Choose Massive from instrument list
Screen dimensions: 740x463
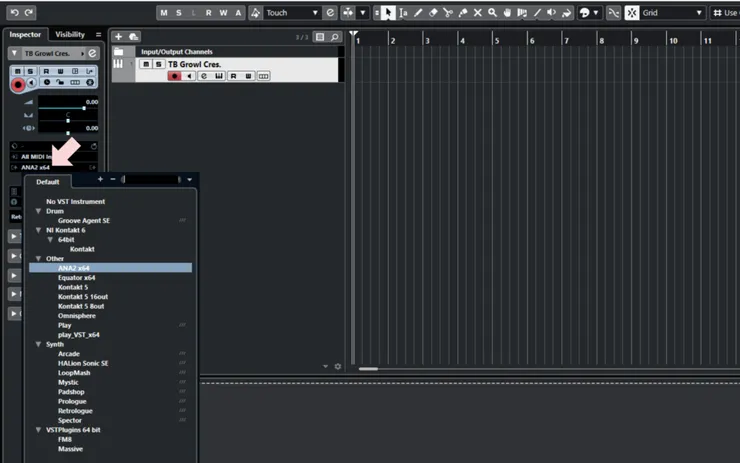coord(70,449)
